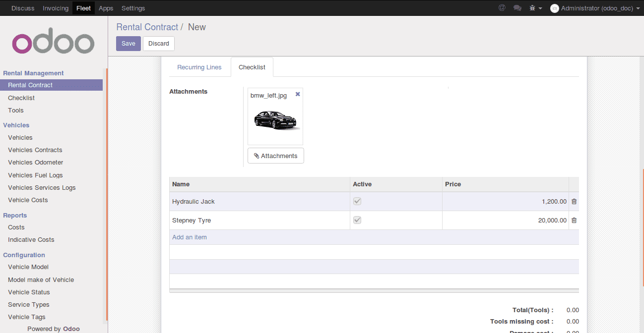The width and height of the screenshot is (644, 333).
Task: Click Hydraulic Jack name cell
Action: tap(259, 202)
